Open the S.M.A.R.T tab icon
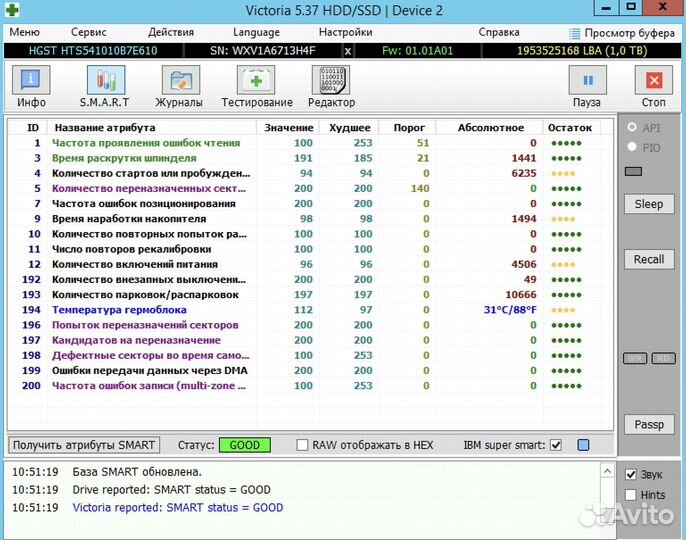 106,86
